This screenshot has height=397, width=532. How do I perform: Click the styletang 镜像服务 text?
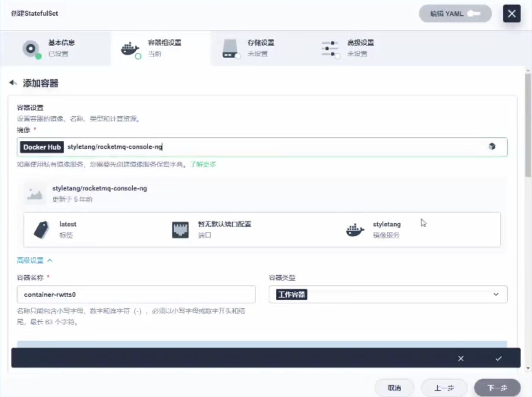[387, 230]
